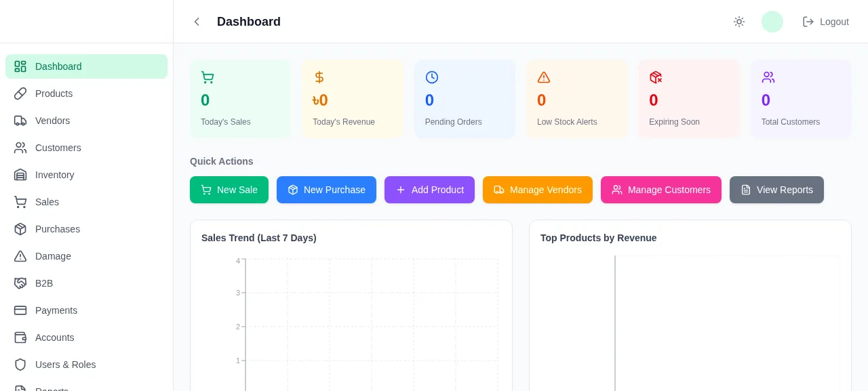
Task: Click the Inventory warehouse icon in sidebar
Action: (20, 175)
